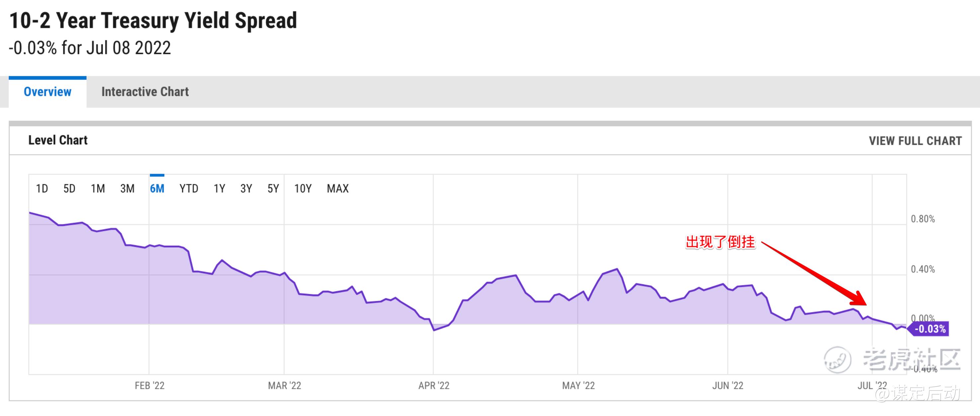Set chart range to 3Y
This screenshot has width=980, height=416.
coord(246,188)
